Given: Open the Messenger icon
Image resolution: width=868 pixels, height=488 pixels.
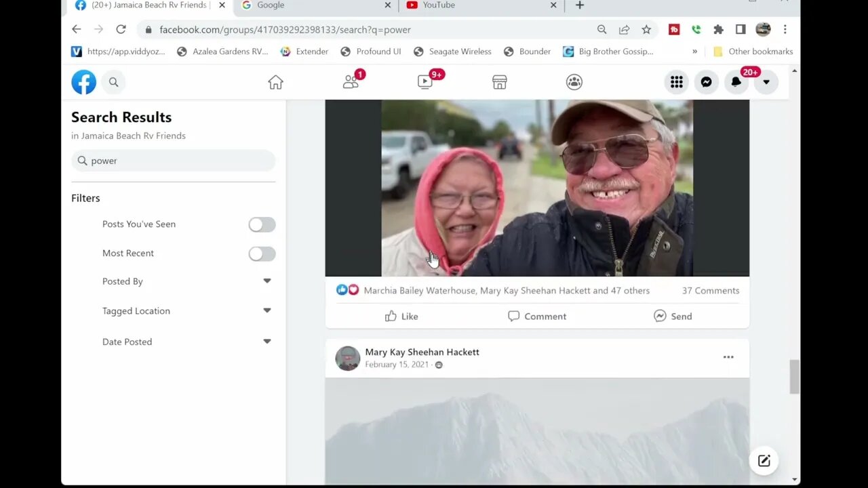Looking at the screenshot, I should (706, 82).
